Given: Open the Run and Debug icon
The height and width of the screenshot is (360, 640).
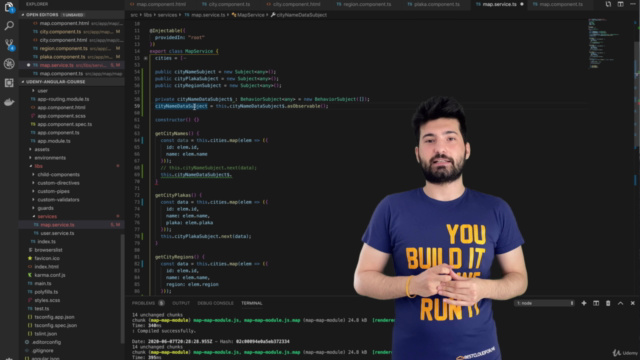Looking at the screenshot, I should (9, 64).
